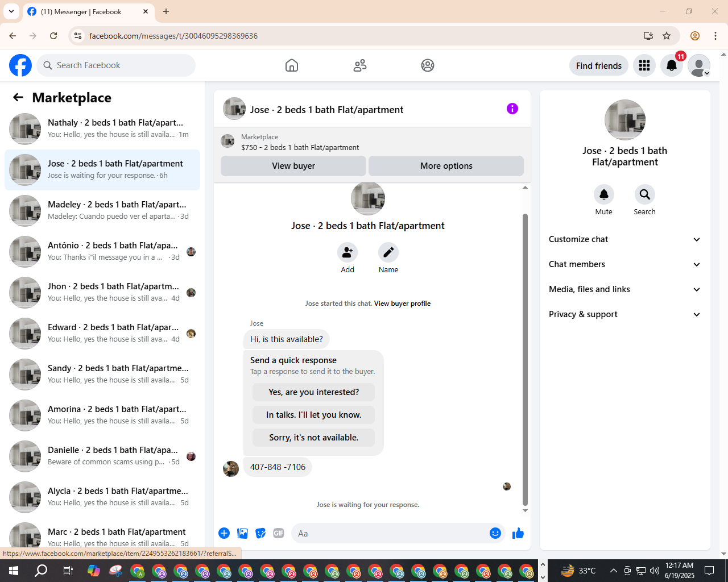Open the Madeley conversation
The height and width of the screenshot is (582, 728).
[102, 211]
